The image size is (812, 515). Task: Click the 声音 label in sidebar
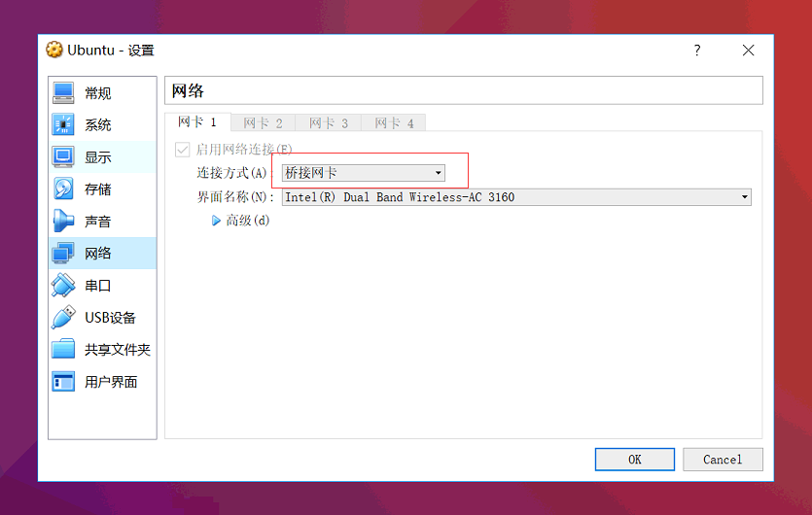(98, 222)
